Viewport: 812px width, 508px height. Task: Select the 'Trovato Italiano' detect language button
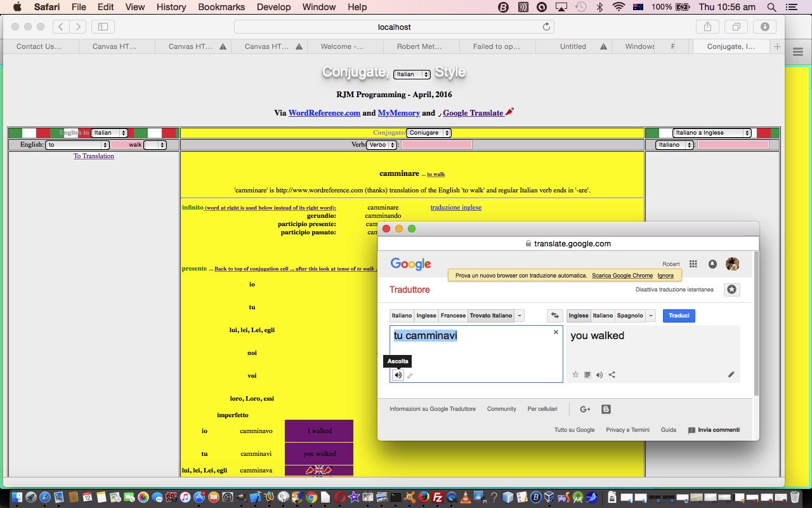(x=490, y=316)
